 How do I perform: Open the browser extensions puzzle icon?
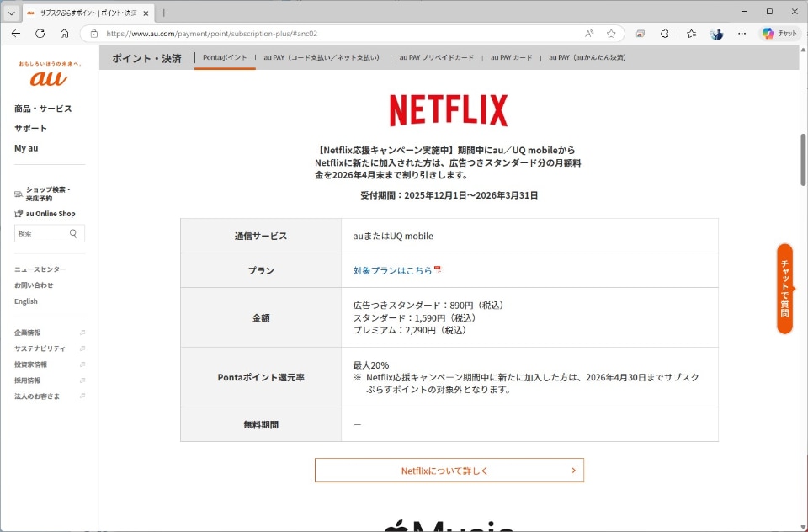(x=665, y=34)
